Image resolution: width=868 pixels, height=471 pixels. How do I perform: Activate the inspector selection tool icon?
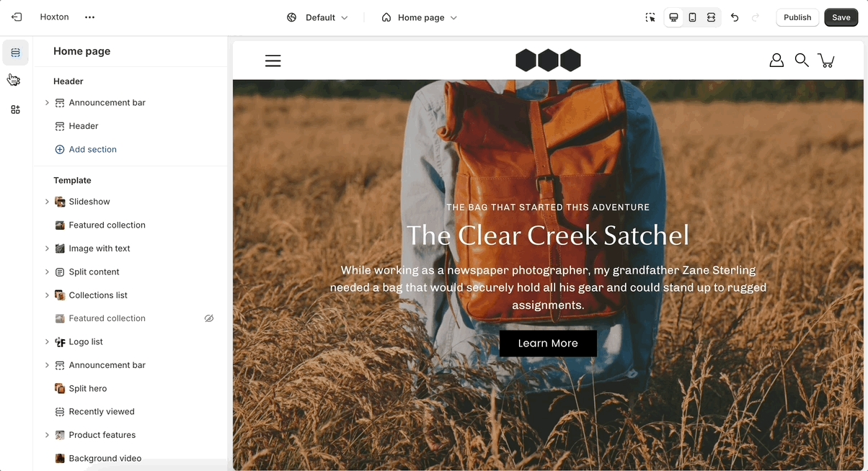coord(650,17)
